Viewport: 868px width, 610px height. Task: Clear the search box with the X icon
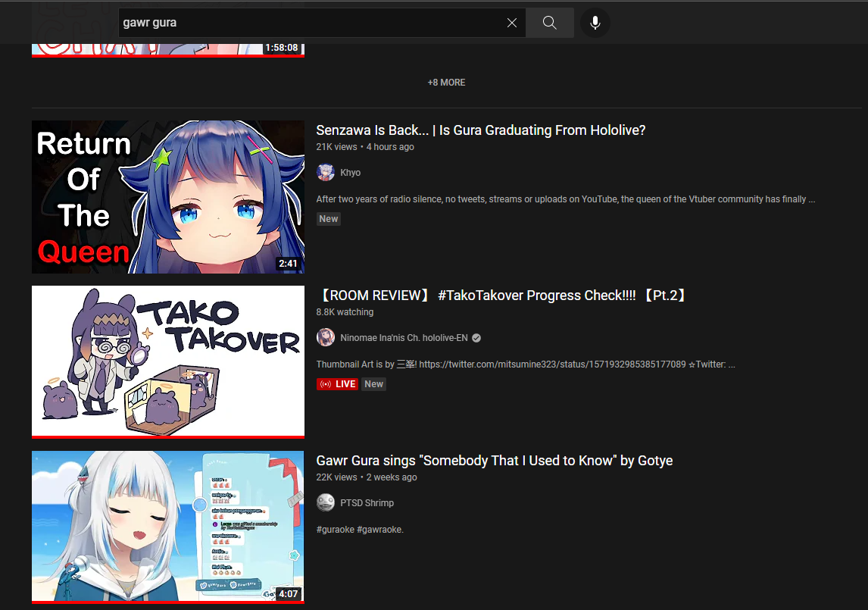(511, 23)
